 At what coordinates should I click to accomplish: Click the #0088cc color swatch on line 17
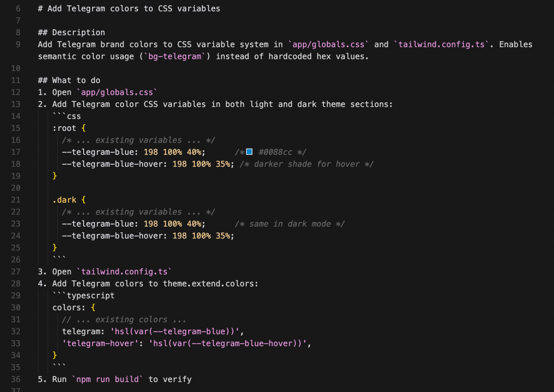tap(249, 152)
